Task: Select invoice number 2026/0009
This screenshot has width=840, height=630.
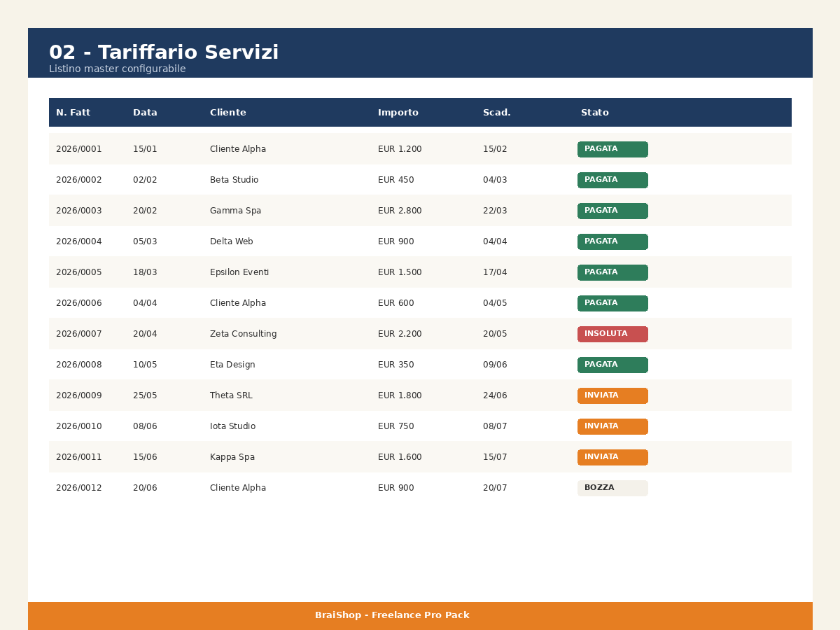Action: [x=79, y=395]
